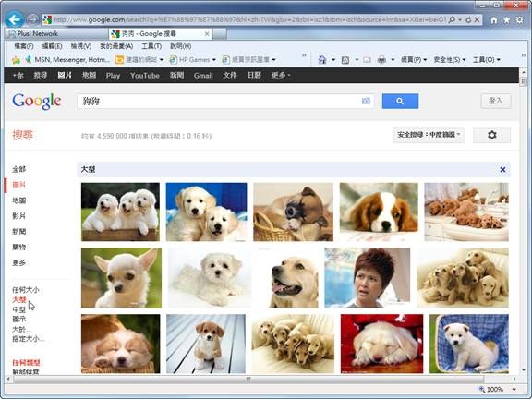Open the 我的最愛(A) menu

(116, 46)
